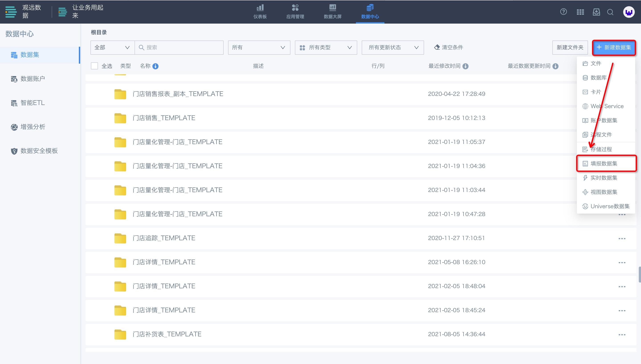This screenshot has height=364, width=641.
Task: Open 数据账户 in left sidebar
Action: [40, 79]
